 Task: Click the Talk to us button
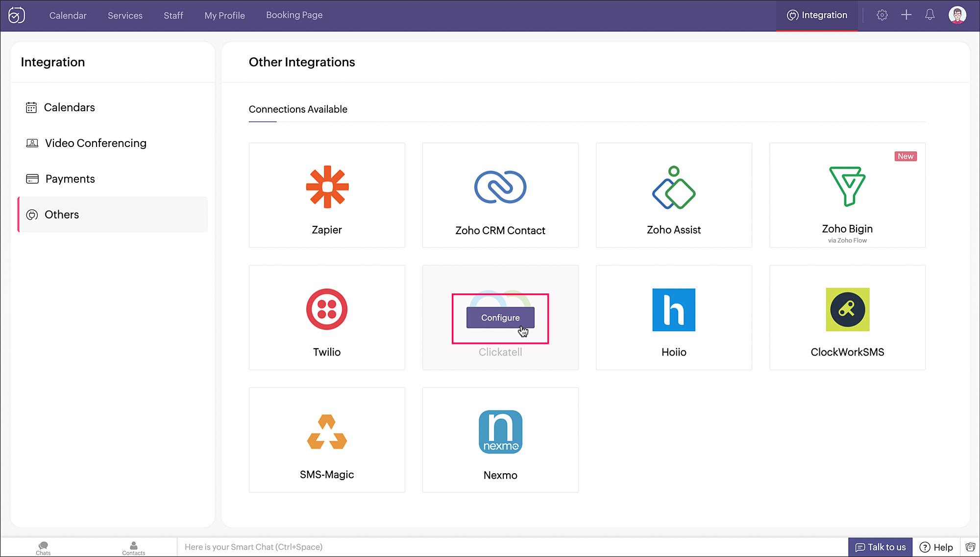(880, 547)
